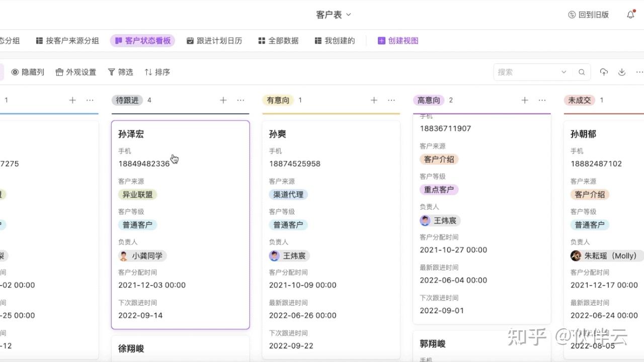644x362 pixels.
Task: Click the 未成交 status label
Action: 580,101
